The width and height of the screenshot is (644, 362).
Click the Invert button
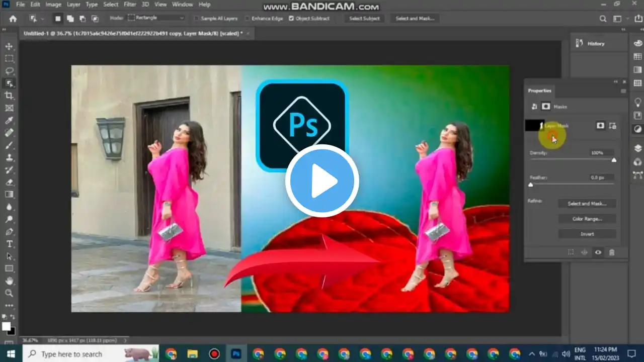point(587,234)
